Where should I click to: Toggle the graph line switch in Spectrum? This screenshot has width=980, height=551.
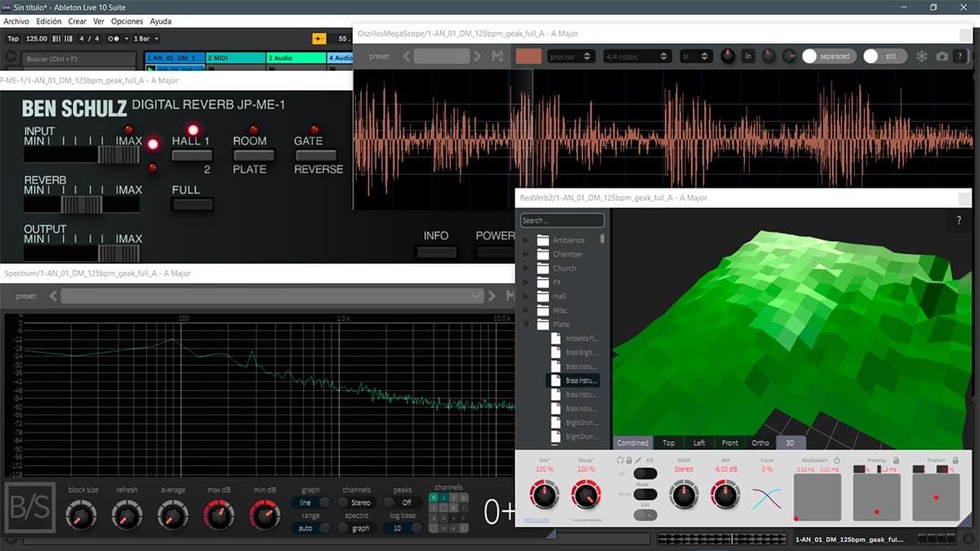click(310, 503)
